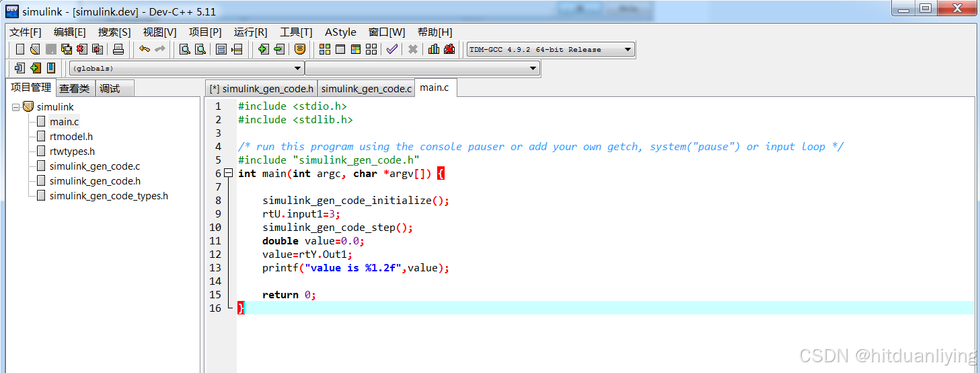980x373 pixels.
Task: Click the Save file toolbar icon
Action: 51,49
